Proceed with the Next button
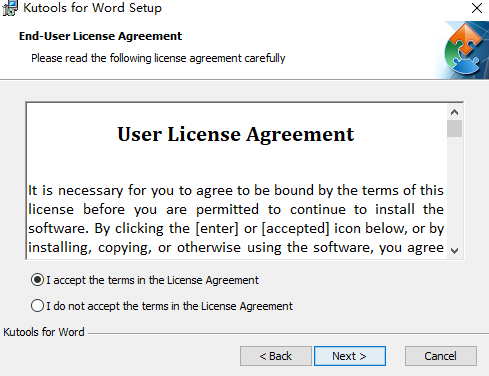 click(x=350, y=356)
